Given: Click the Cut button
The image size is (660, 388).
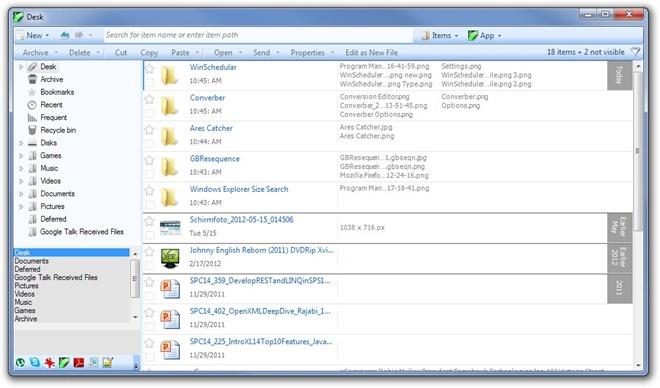Looking at the screenshot, I should coord(121,53).
